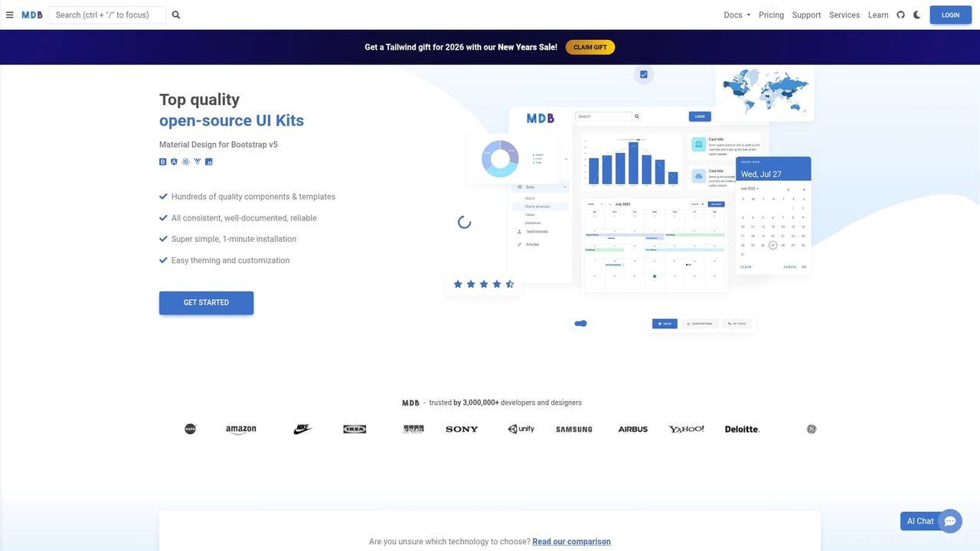Collapse the Data section in the dashboard sidebar
Screen dimensions: 980x551
tap(565, 187)
